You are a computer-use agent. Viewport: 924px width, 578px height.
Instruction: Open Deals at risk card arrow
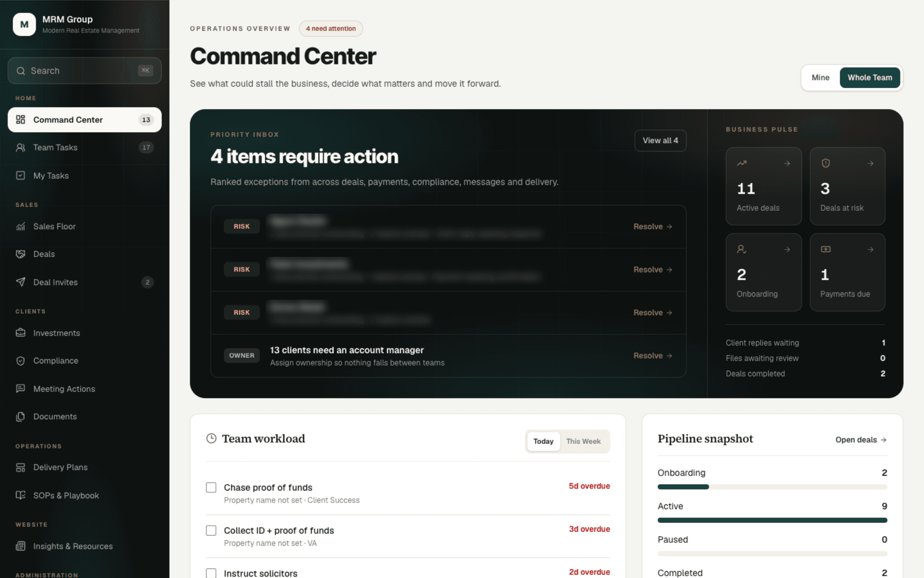[x=870, y=164]
